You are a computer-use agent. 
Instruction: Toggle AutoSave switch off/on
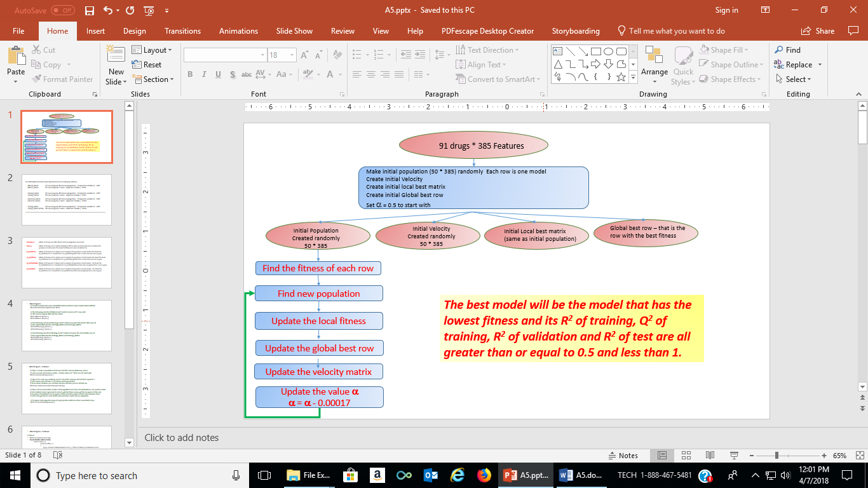point(63,10)
